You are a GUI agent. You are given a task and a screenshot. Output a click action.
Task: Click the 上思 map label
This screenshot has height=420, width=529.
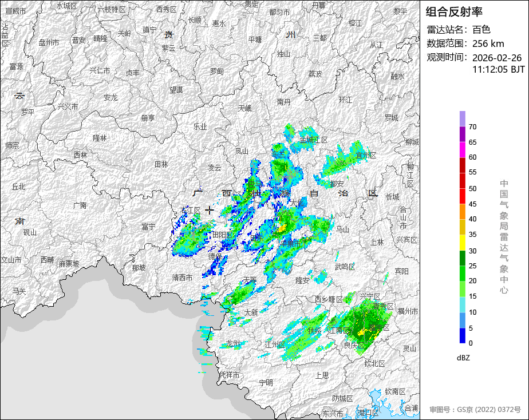[322, 375]
